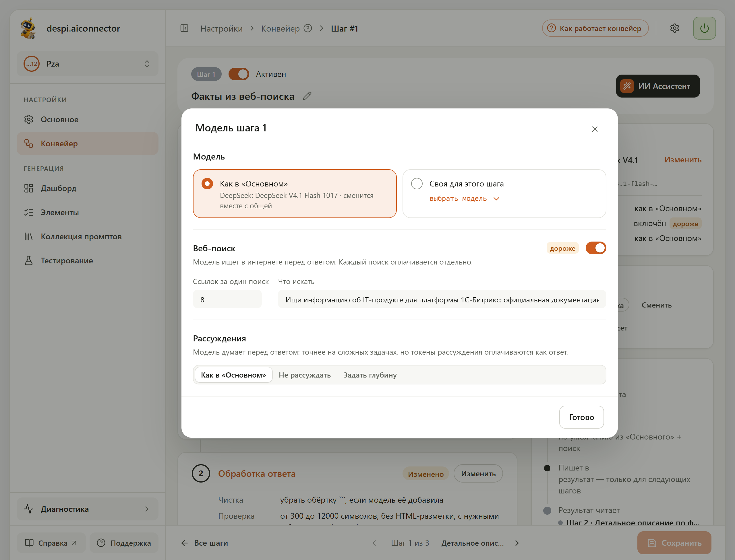The width and height of the screenshot is (735, 560).
Task: Open settings via top-right gear icon
Action: point(674,28)
